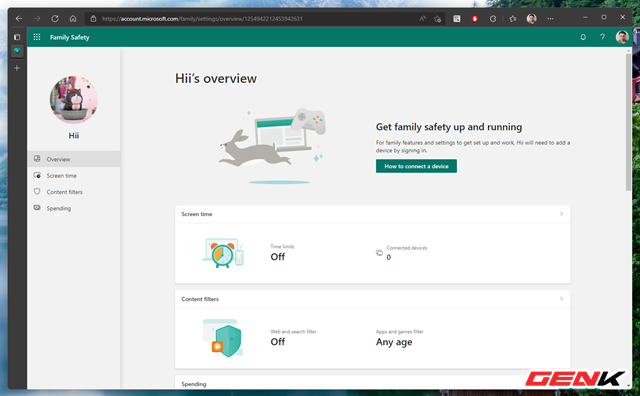This screenshot has width=640, height=396.
Task: Expand the Content filters card chevron
Action: 561,299
